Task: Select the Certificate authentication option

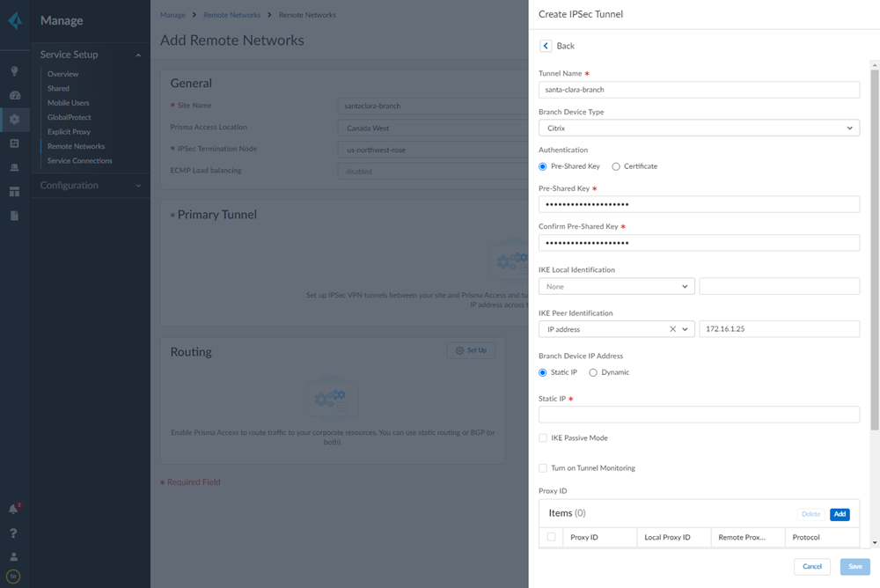Action: click(x=616, y=166)
